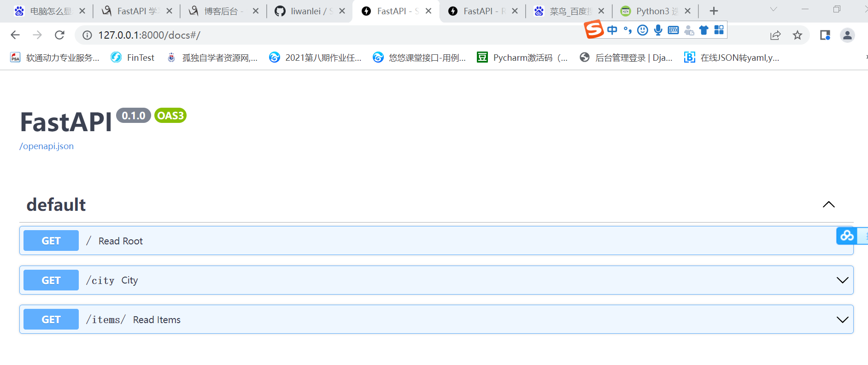Bookmark this page with the star icon

[x=798, y=35]
